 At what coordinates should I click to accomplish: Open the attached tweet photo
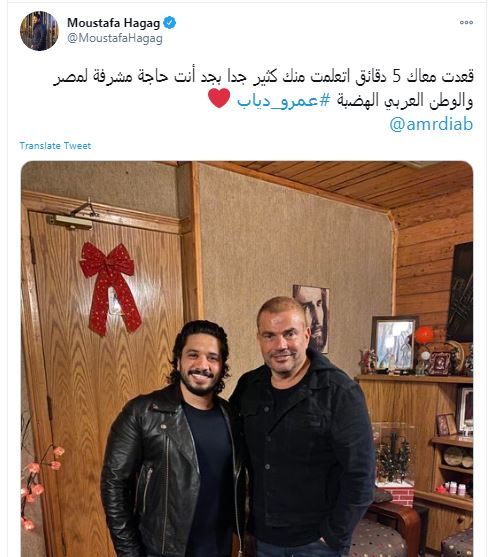pyautogui.click(x=247, y=359)
